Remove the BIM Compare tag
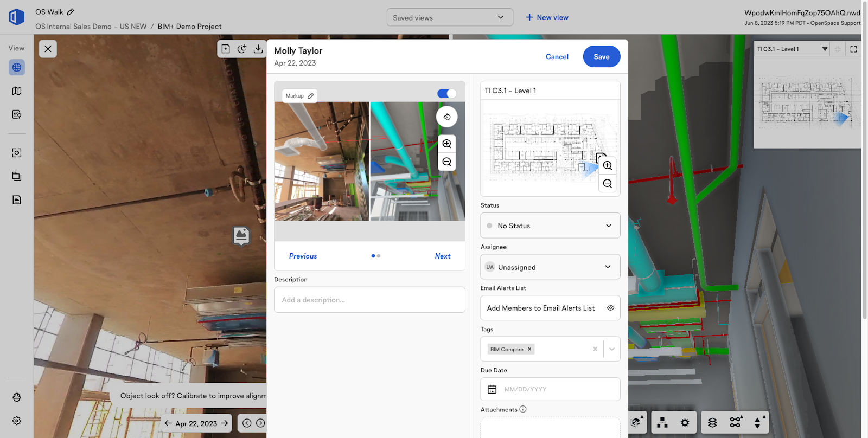This screenshot has width=868, height=438. click(529, 349)
